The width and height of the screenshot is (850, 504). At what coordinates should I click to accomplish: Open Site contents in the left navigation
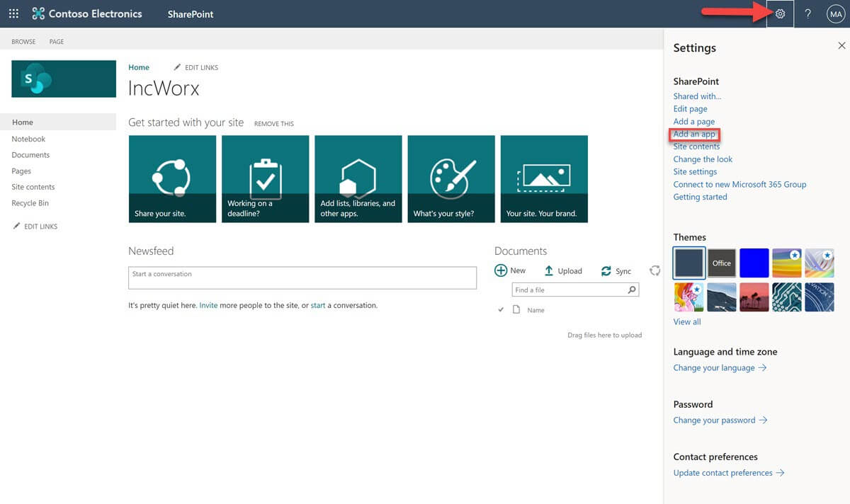click(x=33, y=187)
